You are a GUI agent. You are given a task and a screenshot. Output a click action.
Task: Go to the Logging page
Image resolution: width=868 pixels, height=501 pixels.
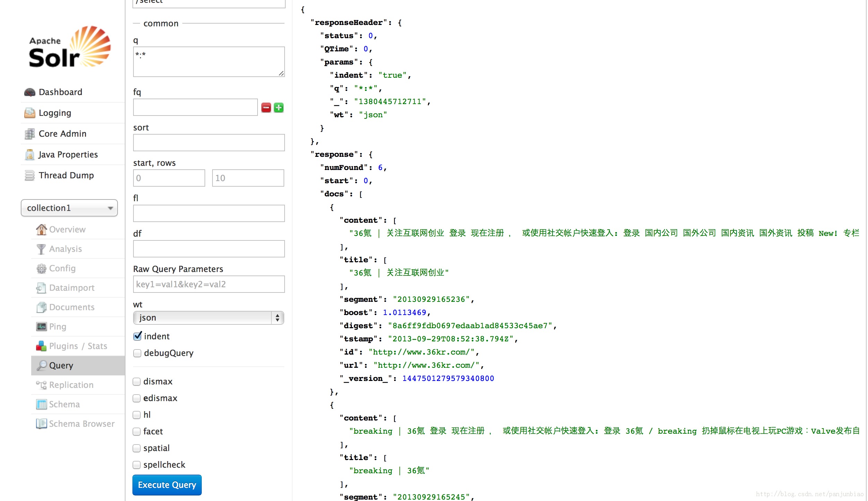55,113
